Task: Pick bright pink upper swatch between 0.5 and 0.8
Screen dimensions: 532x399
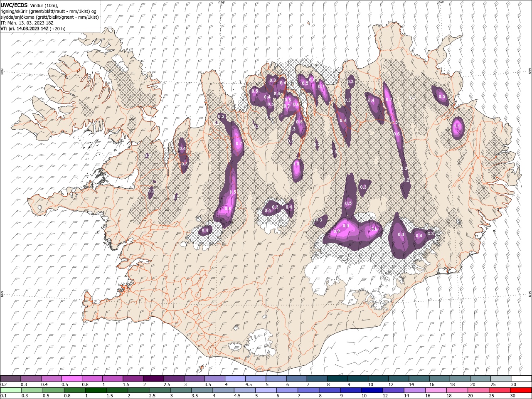Action: pyautogui.click(x=71, y=379)
